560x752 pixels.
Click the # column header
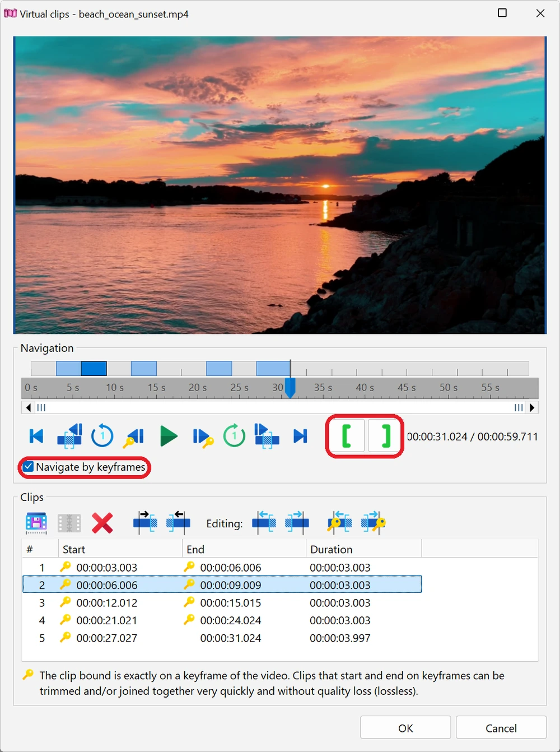pyautogui.click(x=40, y=549)
